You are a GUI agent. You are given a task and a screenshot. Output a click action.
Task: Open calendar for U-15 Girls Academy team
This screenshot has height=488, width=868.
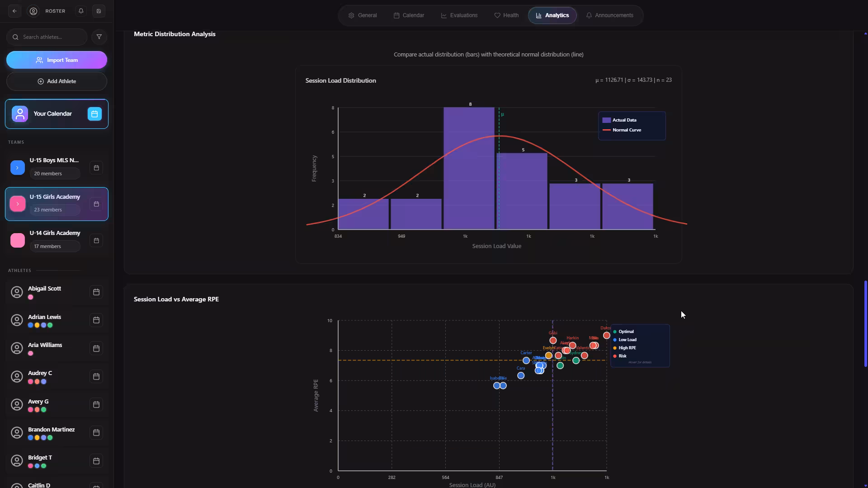point(96,204)
